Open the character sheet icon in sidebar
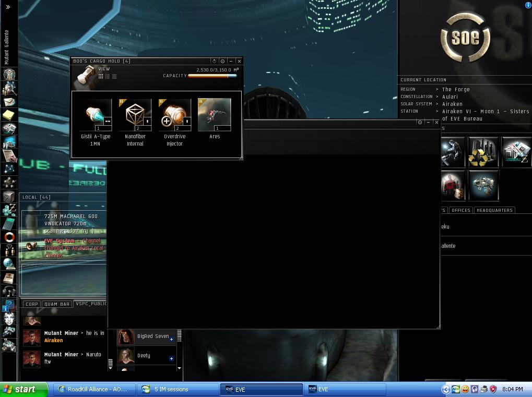Screen dimensions: 532x397 point(9,74)
